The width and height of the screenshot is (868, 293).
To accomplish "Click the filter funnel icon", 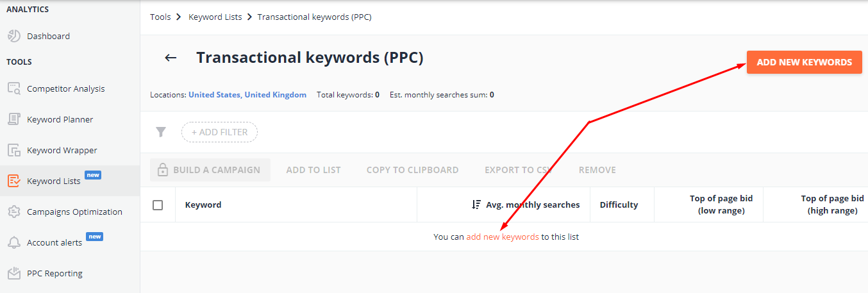I will pos(161,132).
